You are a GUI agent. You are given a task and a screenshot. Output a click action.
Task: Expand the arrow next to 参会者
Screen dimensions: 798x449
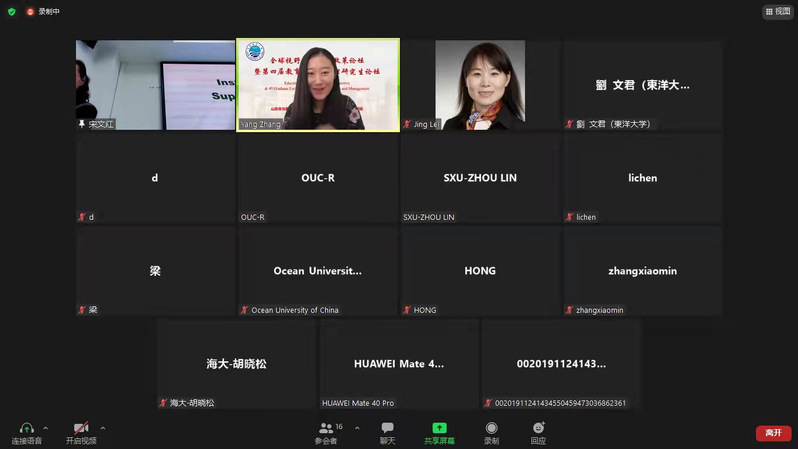(x=357, y=428)
